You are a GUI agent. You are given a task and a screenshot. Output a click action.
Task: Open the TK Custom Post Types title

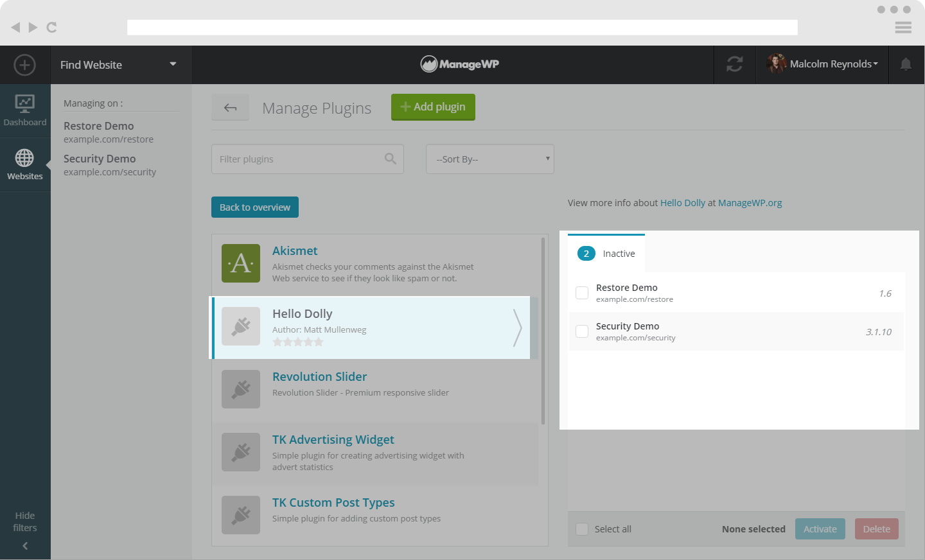[333, 503]
